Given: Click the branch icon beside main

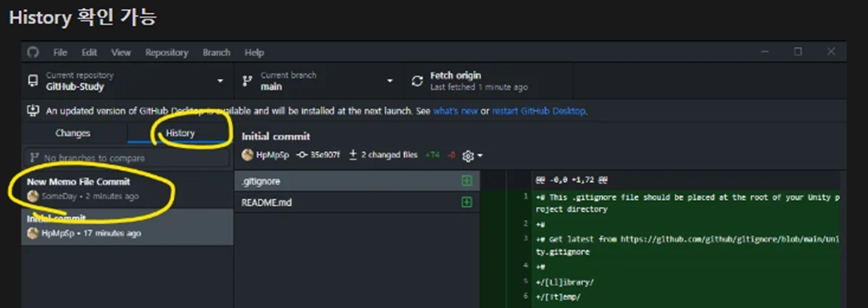Looking at the screenshot, I should click(x=247, y=81).
